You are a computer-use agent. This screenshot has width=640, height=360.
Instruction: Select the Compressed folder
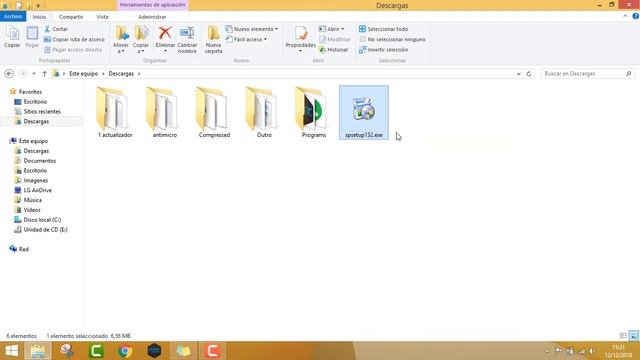tap(214, 112)
